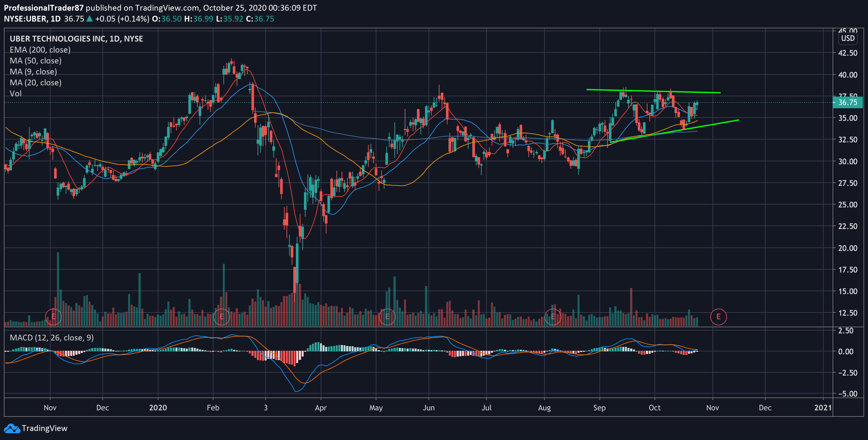Viewport: 868px width, 440px height.
Task: Click the upcoming earnings marker in November 2020
Action: click(718, 317)
